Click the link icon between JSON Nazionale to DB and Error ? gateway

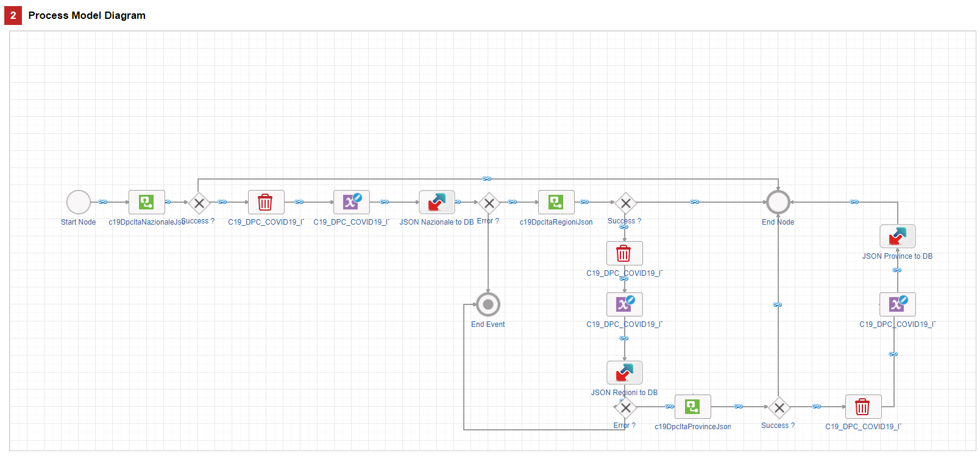pyautogui.click(x=458, y=202)
